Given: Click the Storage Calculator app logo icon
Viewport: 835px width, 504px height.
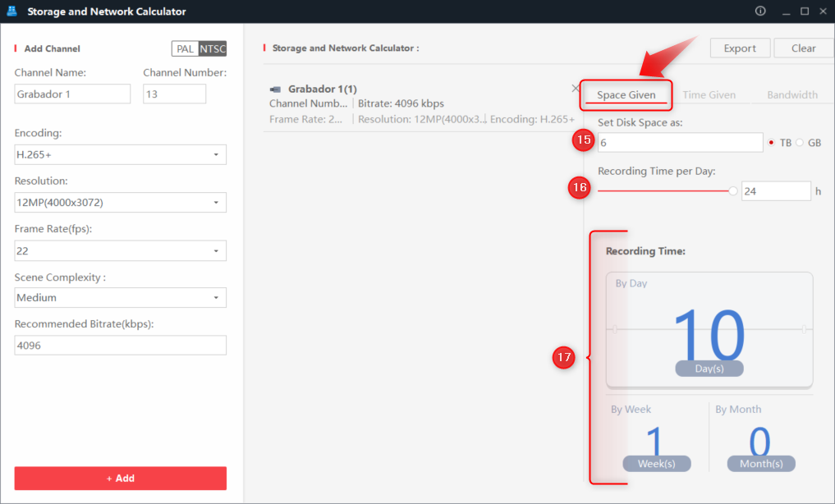Looking at the screenshot, I should 11,11.
